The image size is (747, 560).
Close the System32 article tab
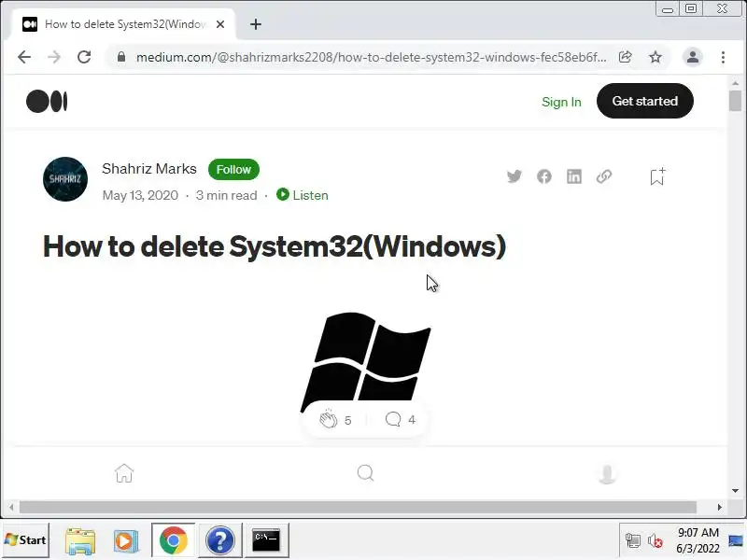[220, 24]
